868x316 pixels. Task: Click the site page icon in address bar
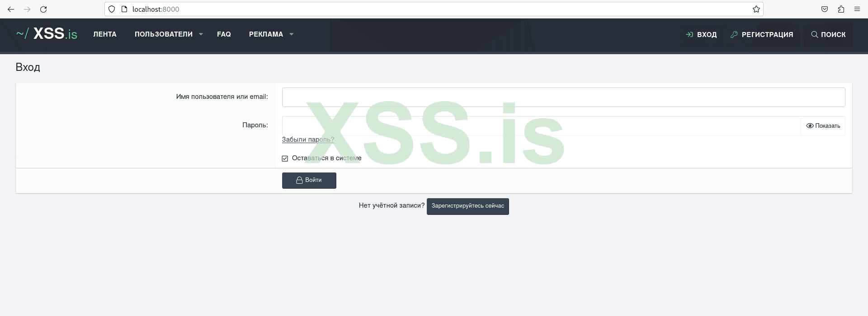click(124, 9)
